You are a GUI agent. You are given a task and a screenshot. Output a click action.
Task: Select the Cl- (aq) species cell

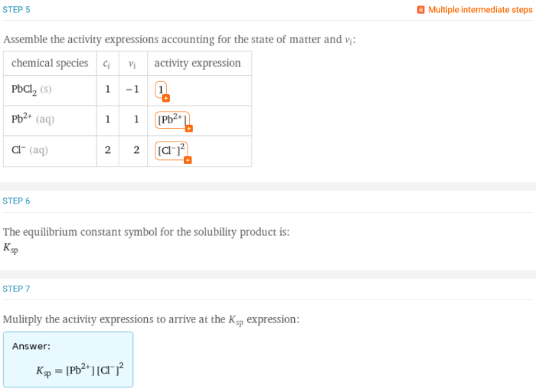(x=30, y=150)
